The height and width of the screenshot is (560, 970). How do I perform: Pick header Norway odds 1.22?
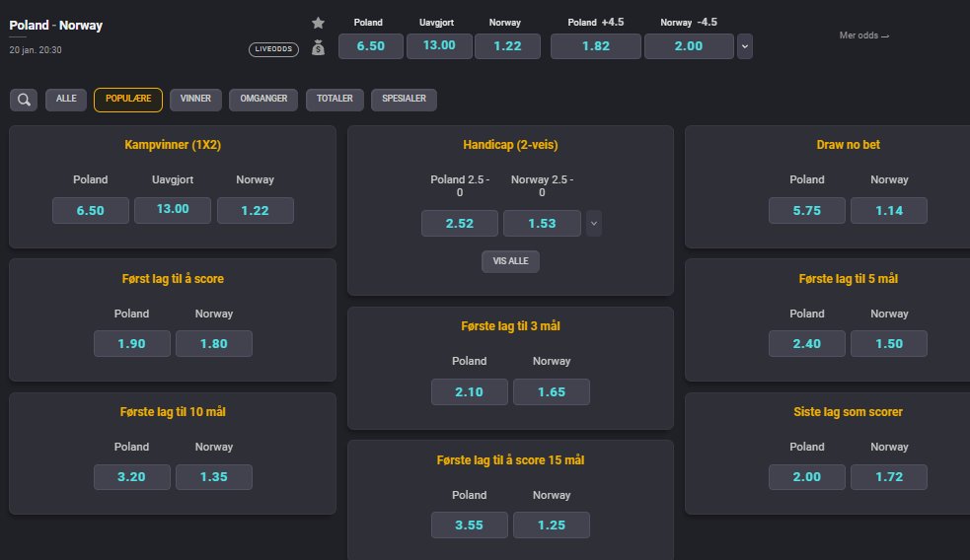point(507,45)
